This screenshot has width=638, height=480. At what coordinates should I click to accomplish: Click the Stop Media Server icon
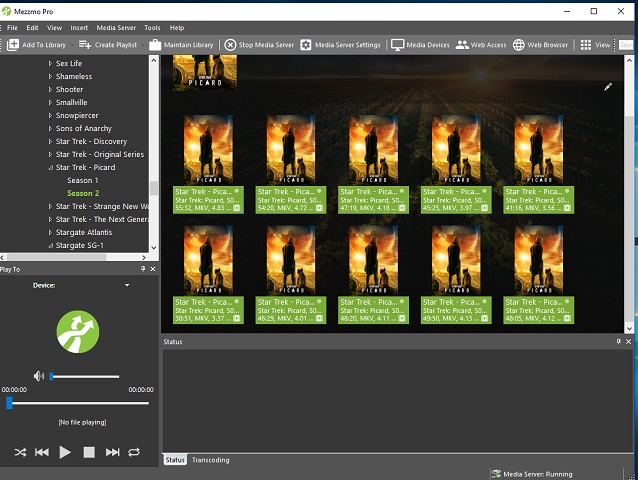pyautogui.click(x=230, y=45)
